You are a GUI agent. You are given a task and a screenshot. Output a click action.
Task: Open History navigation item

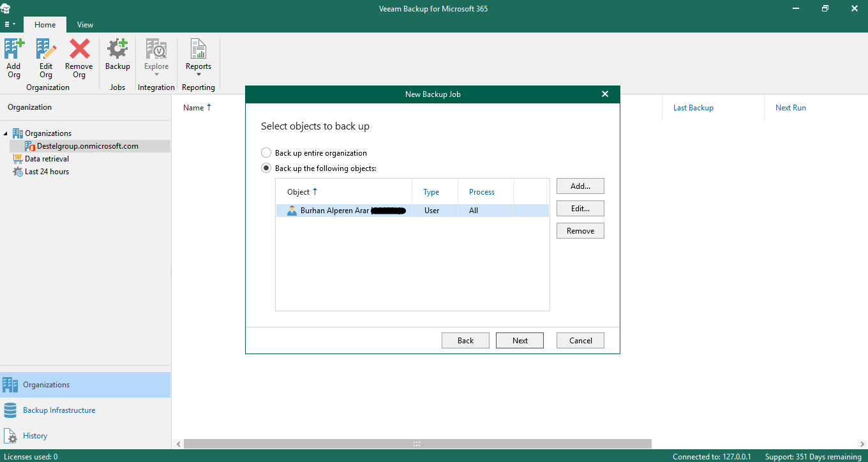[x=86, y=436]
